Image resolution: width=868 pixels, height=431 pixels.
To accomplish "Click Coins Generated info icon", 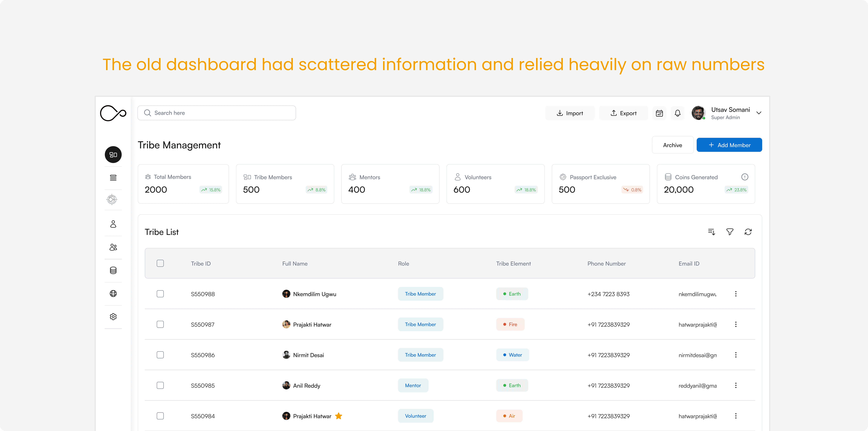I will click(745, 177).
